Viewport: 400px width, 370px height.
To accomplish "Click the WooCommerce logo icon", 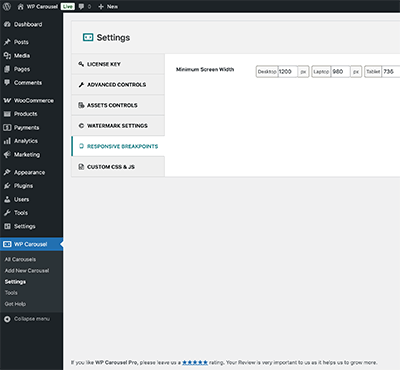I will [x=7, y=100].
